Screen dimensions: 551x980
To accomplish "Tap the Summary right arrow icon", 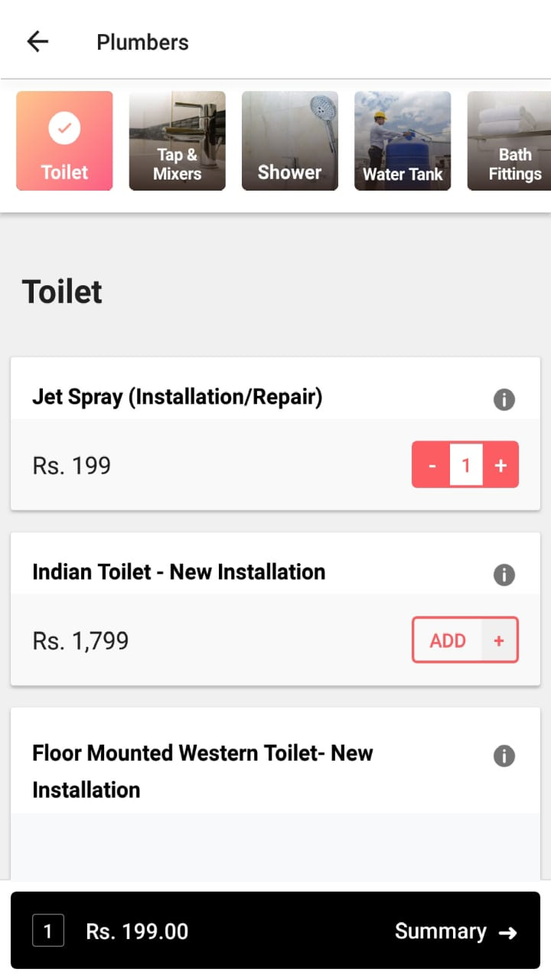I will 508,932.
